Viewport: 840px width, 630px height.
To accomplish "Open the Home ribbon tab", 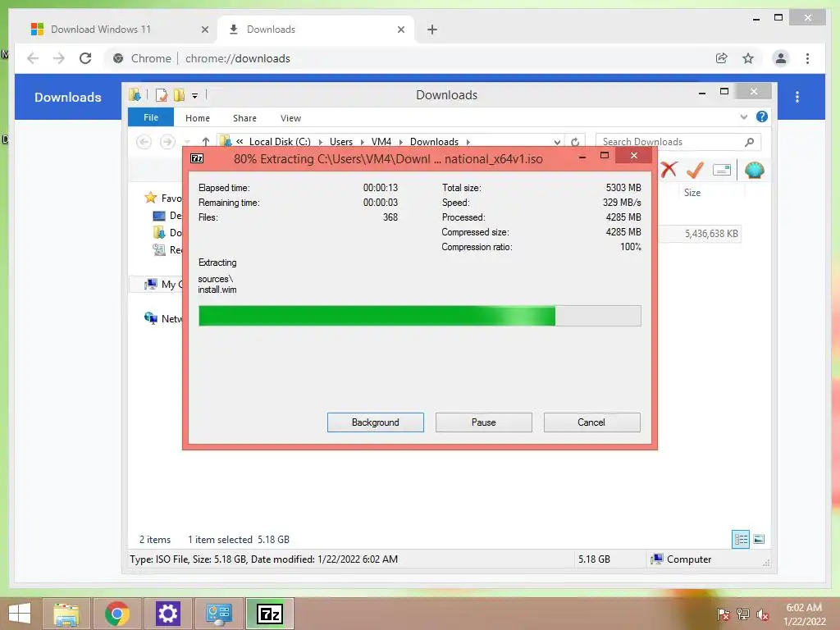I will (197, 118).
